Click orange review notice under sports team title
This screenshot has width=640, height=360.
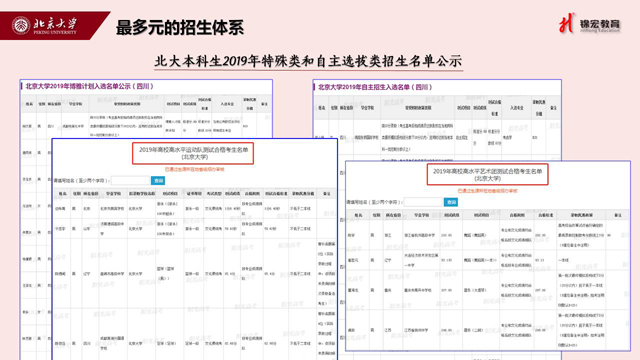point(194,169)
